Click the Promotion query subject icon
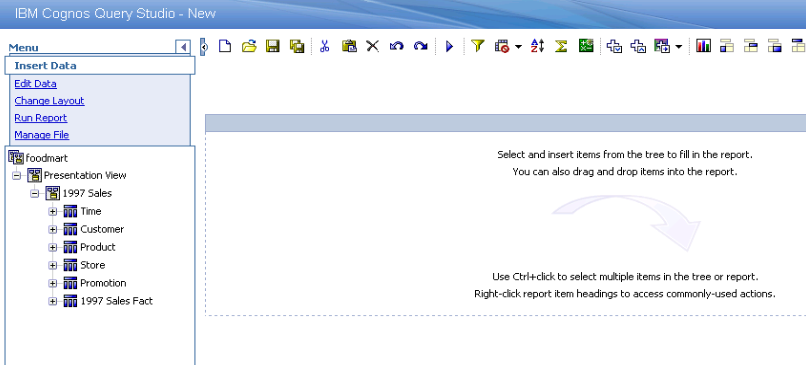The width and height of the screenshot is (806, 365). click(70, 283)
